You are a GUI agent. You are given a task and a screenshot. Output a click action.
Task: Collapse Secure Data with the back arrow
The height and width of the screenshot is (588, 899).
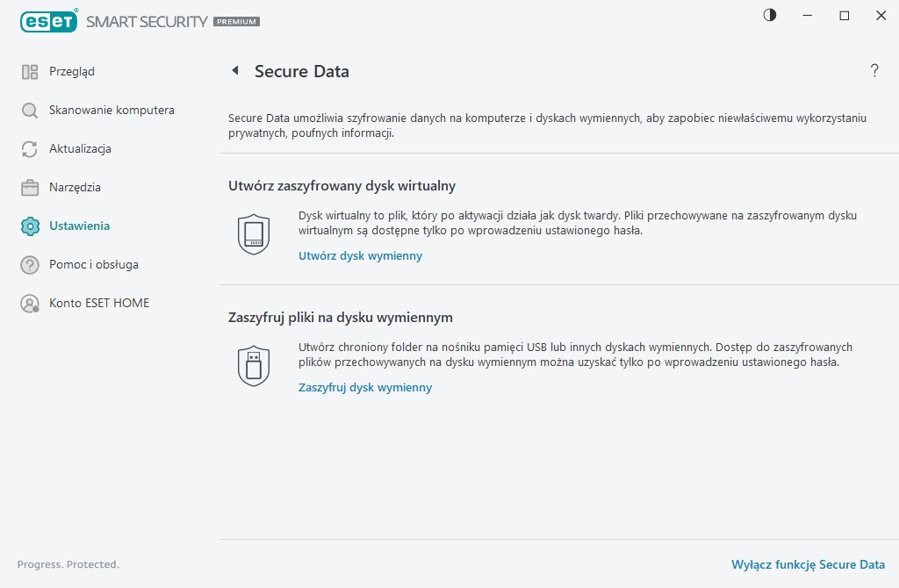coord(234,70)
